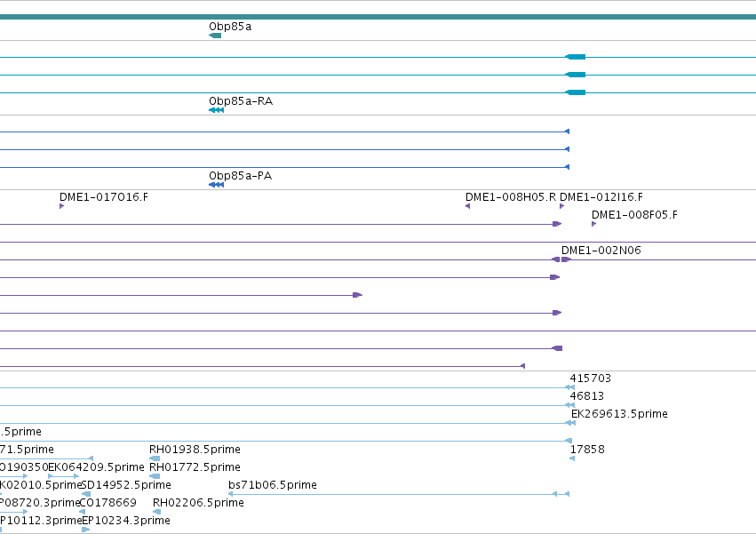756x534 pixels.
Task: Select the DME1-012I16.F arrow marker
Action: pyautogui.click(x=561, y=206)
